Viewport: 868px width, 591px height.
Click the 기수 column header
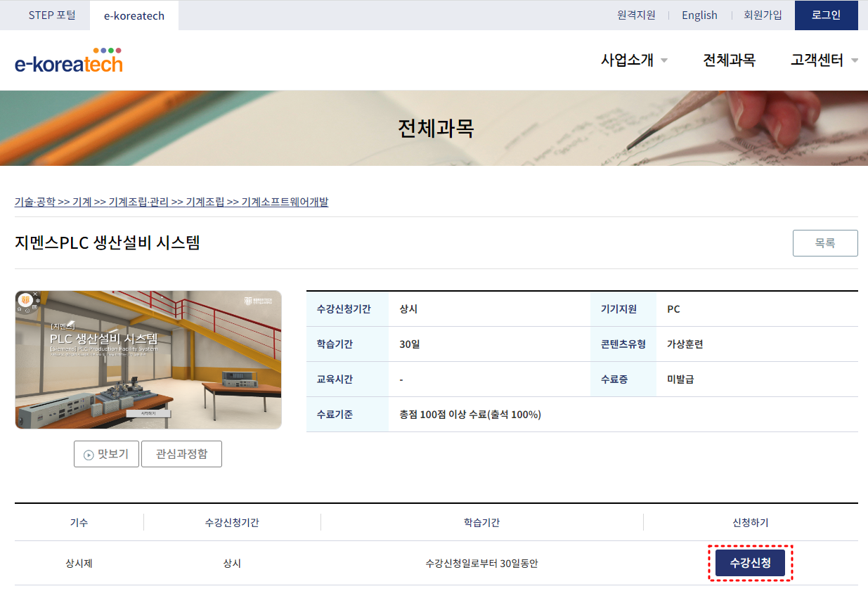[x=79, y=523]
